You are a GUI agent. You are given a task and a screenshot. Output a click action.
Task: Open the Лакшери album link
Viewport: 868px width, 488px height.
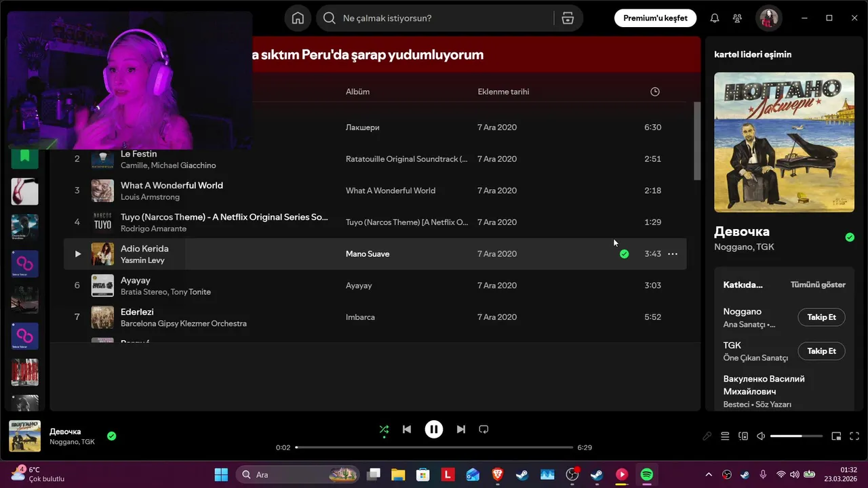click(x=363, y=127)
